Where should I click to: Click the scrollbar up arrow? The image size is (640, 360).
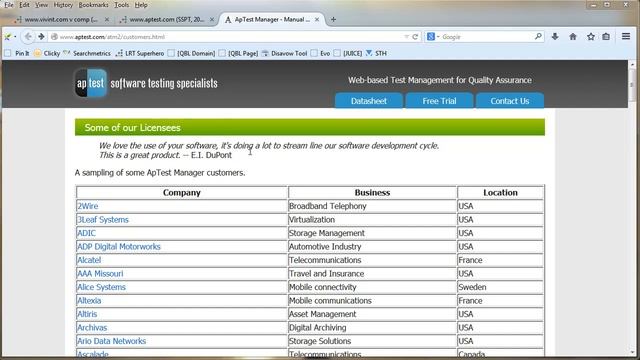click(x=633, y=64)
